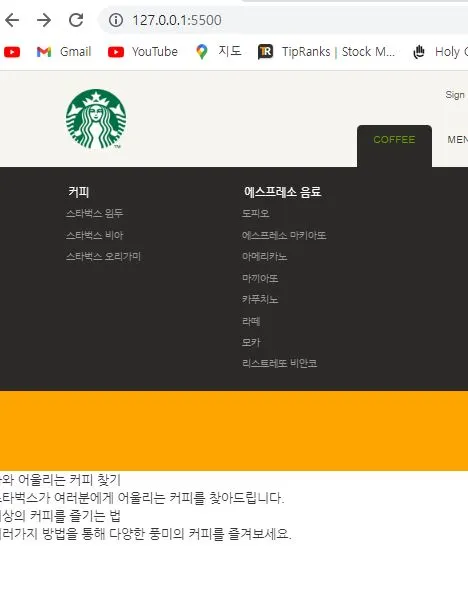The height and width of the screenshot is (592, 468).
Task: Choose the 아메리카노 item
Action: 265,257
